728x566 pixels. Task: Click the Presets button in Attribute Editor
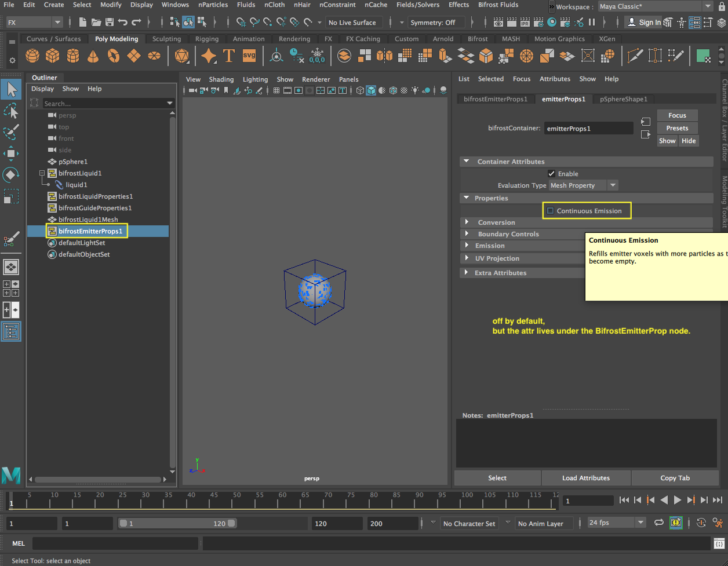coord(677,127)
